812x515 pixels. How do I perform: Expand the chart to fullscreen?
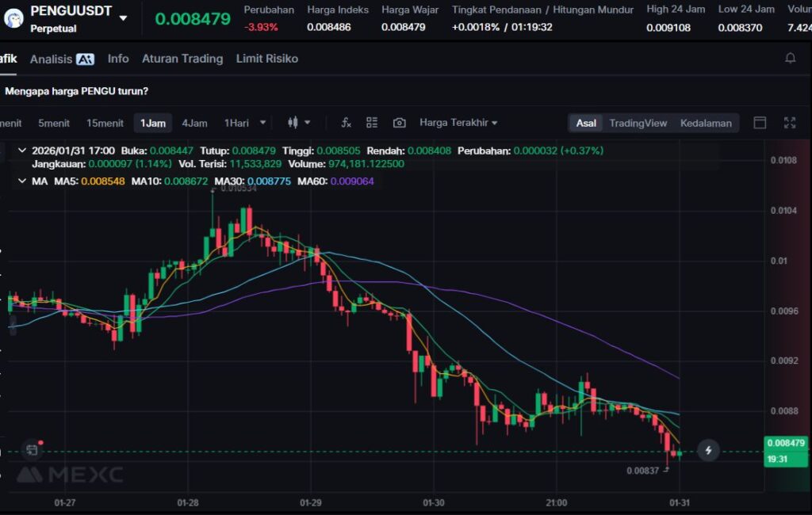789,123
